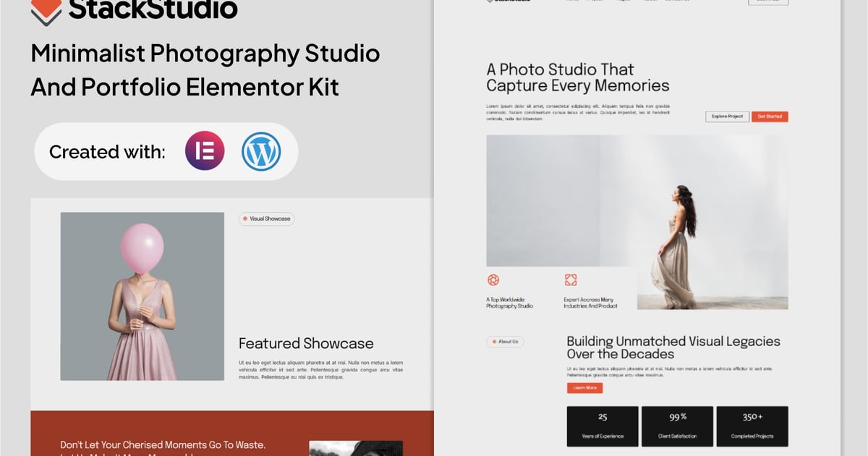Viewport: 868px width, 456px height.
Task: Click the 'Building Unmatched Visual Legacies' heading line
Action: (673, 341)
